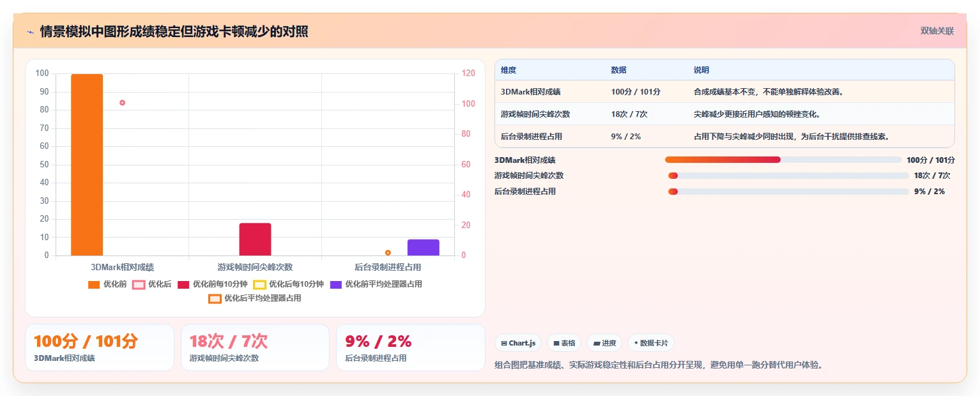Select the 进度 chip
The image size is (980, 396).
604,343
